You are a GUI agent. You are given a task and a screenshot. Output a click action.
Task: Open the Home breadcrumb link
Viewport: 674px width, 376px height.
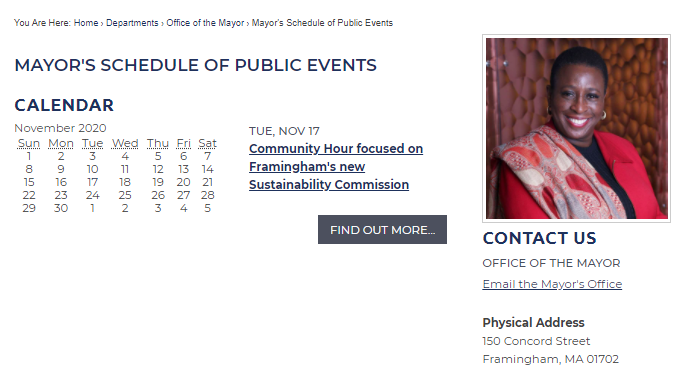86,23
